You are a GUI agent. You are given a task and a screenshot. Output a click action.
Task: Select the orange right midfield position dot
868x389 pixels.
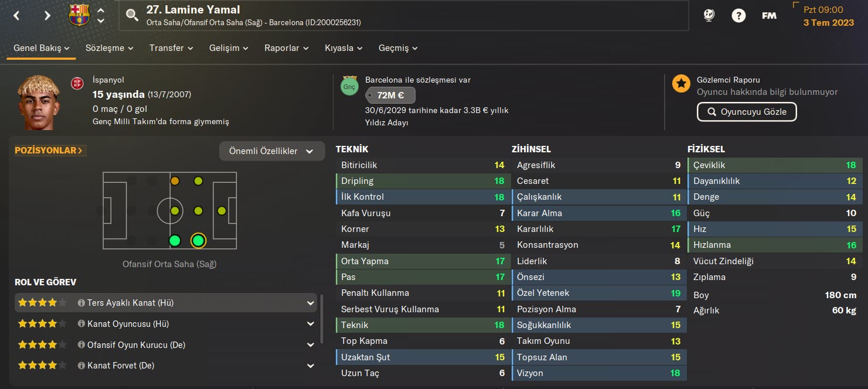pyautogui.click(x=175, y=181)
